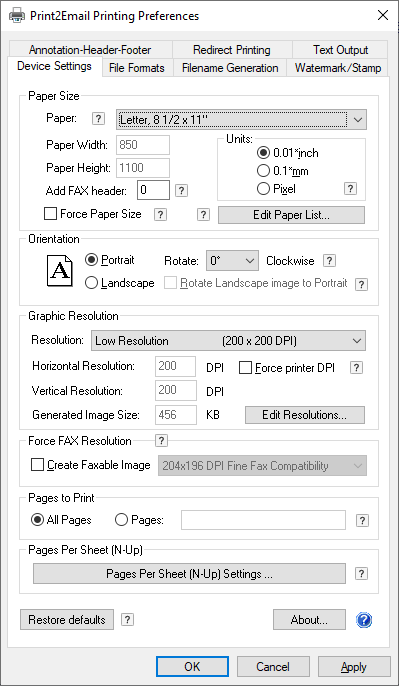Click the help icon in the Units group
This screenshot has width=399, height=686.
350,189
